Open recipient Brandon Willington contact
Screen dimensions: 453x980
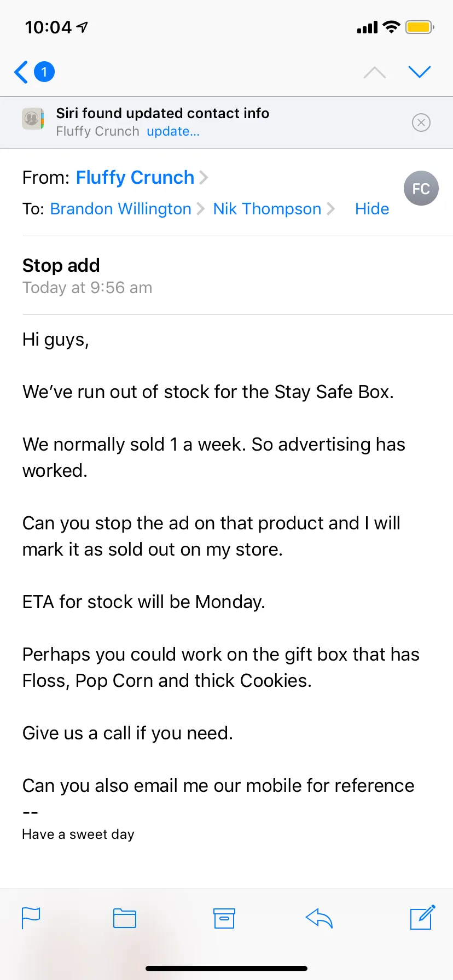[x=120, y=209]
